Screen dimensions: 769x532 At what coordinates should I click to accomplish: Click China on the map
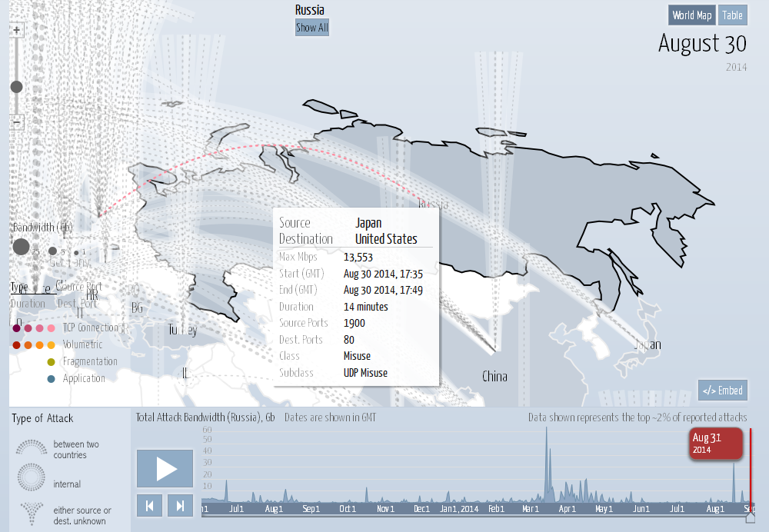tap(494, 377)
